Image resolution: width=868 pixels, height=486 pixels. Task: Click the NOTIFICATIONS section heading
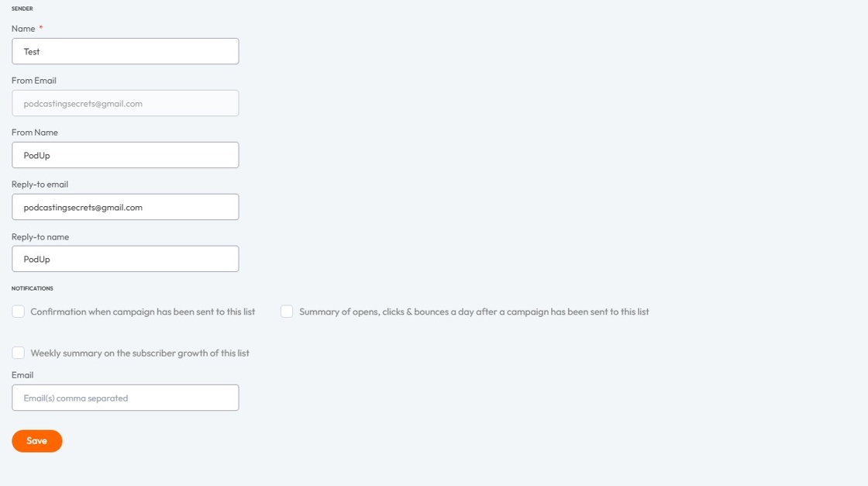click(x=32, y=288)
